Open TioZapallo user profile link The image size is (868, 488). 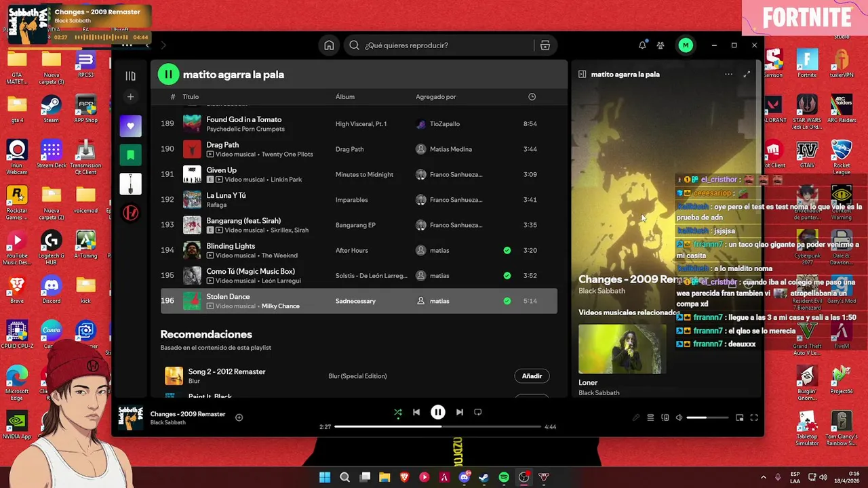pos(445,124)
